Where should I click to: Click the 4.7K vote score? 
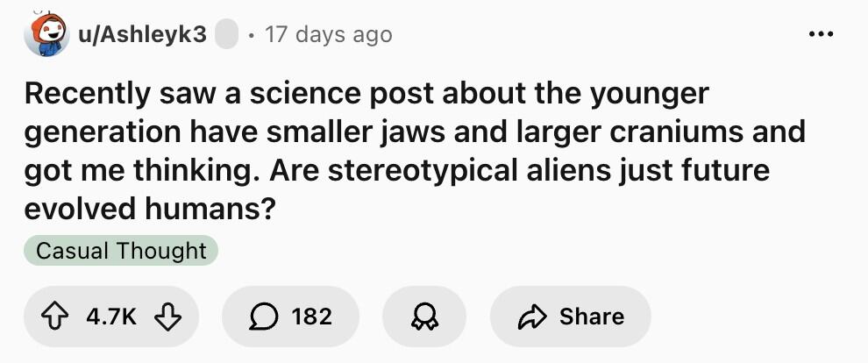pos(111,317)
